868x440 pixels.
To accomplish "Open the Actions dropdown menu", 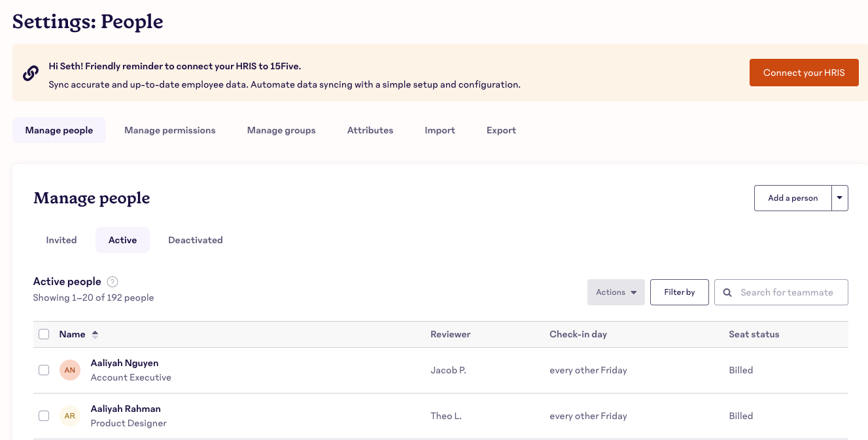I will (x=616, y=292).
